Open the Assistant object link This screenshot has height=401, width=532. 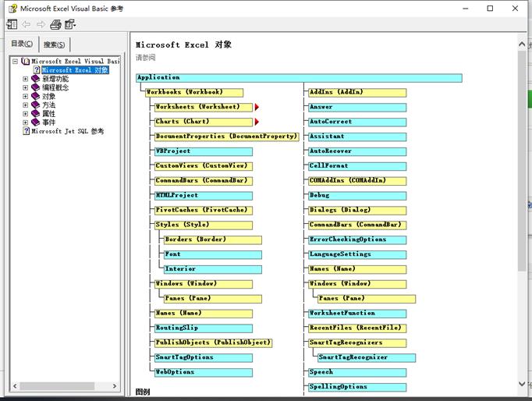tap(357, 137)
